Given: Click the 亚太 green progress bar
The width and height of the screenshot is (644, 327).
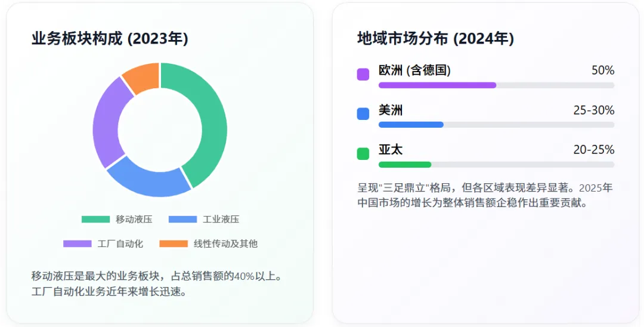Looking at the screenshot, I should pos(405,164).
